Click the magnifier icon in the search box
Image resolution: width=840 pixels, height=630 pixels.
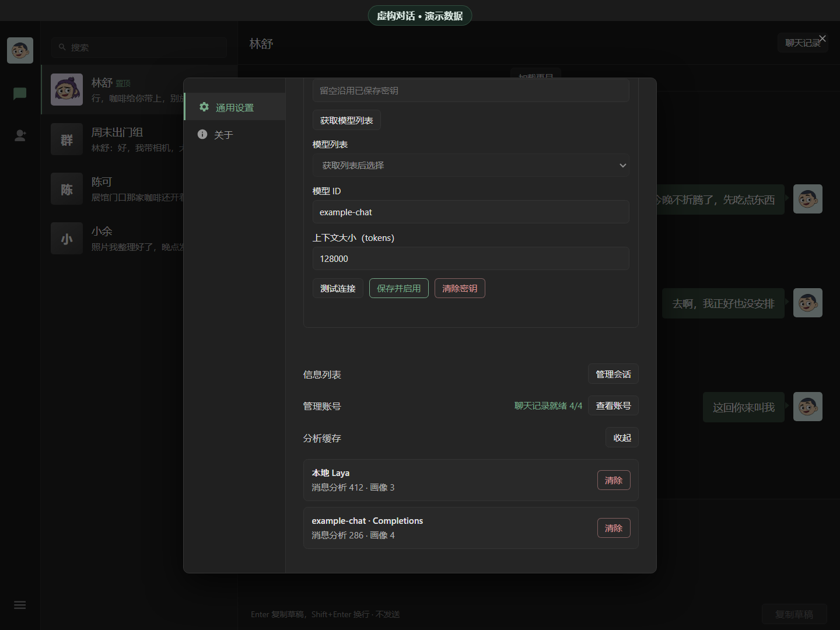(x=62, y=47)
